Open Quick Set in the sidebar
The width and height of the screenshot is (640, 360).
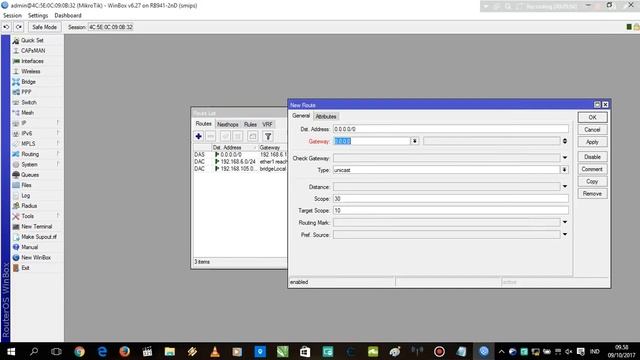(x=32, y=40)
